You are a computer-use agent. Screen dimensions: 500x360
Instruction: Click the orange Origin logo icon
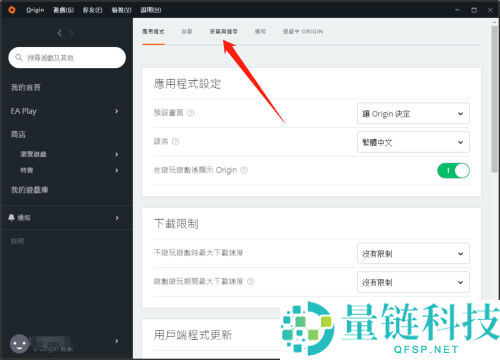(12, 10)
